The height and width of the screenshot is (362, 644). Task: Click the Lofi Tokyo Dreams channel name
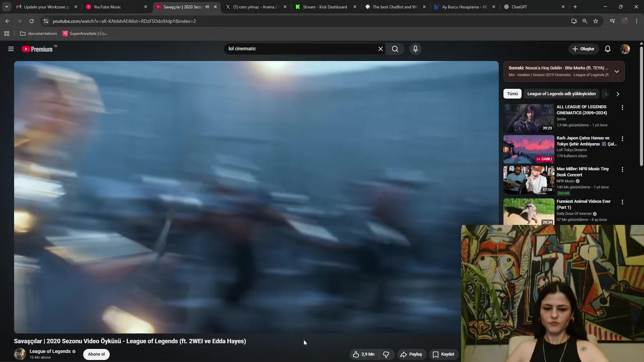pyautogui.click(x=572, y=150)
